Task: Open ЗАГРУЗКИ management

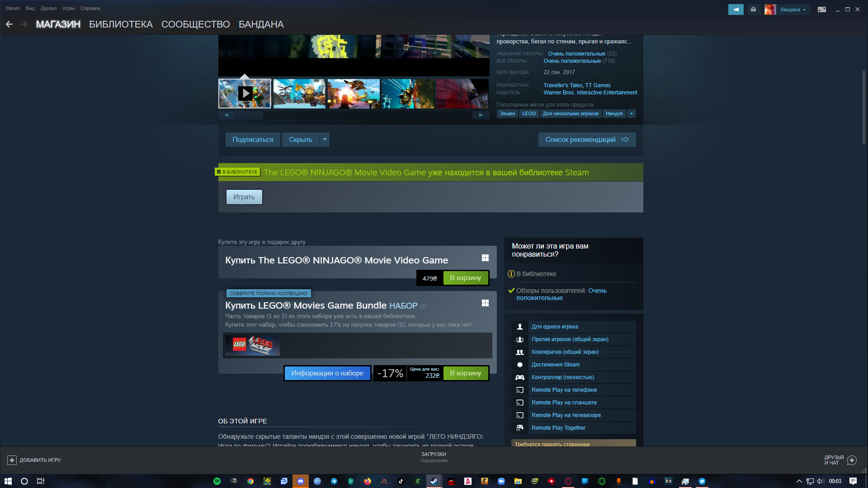Action: [434, 457]
